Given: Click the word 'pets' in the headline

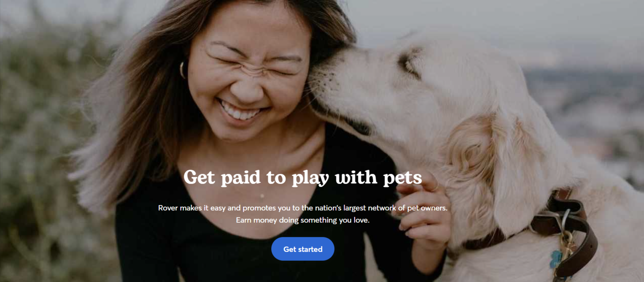Looking at the screenshot, I should click(x=402, y=178).
